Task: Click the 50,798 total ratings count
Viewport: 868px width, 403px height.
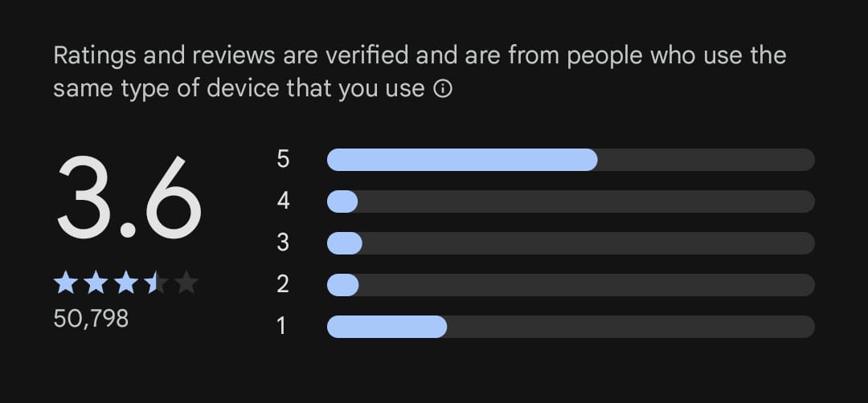Action: point(91,319)
